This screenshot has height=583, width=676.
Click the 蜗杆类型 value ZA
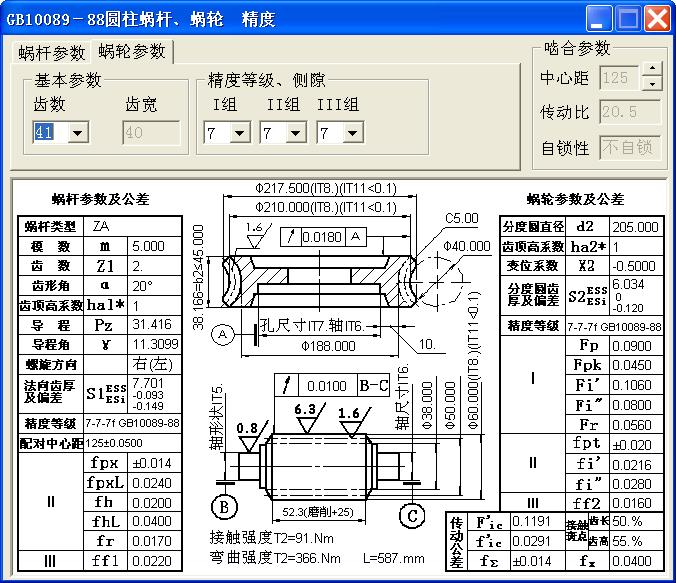[x=101, y=226]
